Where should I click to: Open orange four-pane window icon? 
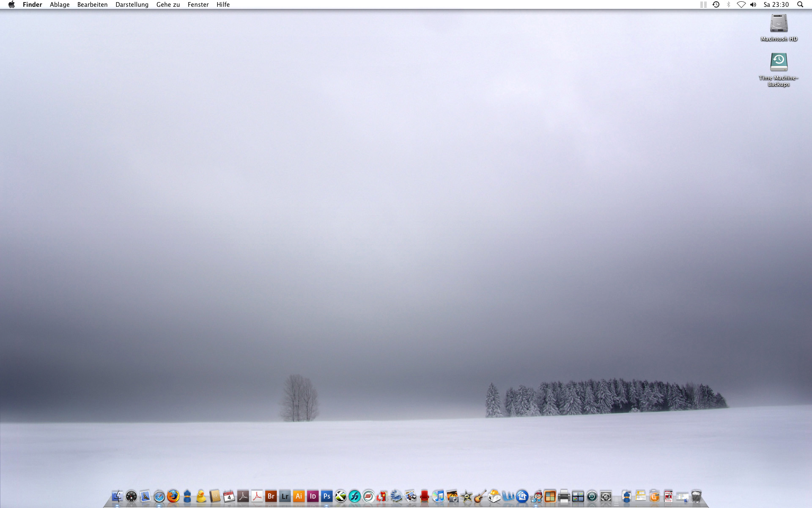tap(550, 496)
